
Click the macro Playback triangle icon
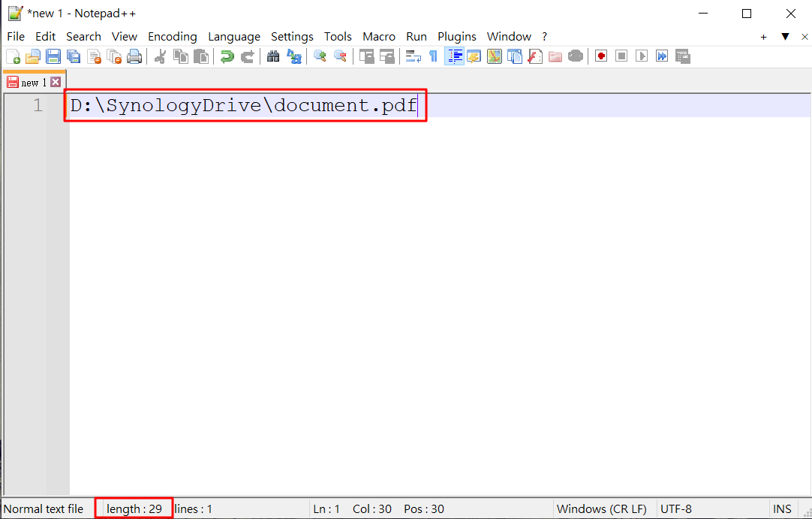click(642, 56)
